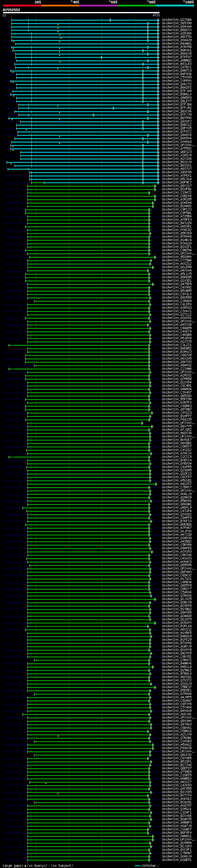
Task: Select the UniRef100_P0AC82 label
Action: 177,230
